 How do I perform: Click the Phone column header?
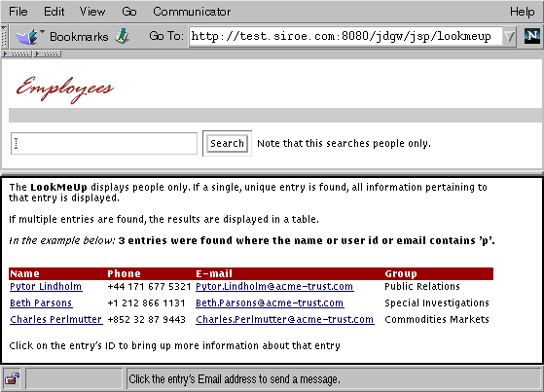click(x=124, y=273)
